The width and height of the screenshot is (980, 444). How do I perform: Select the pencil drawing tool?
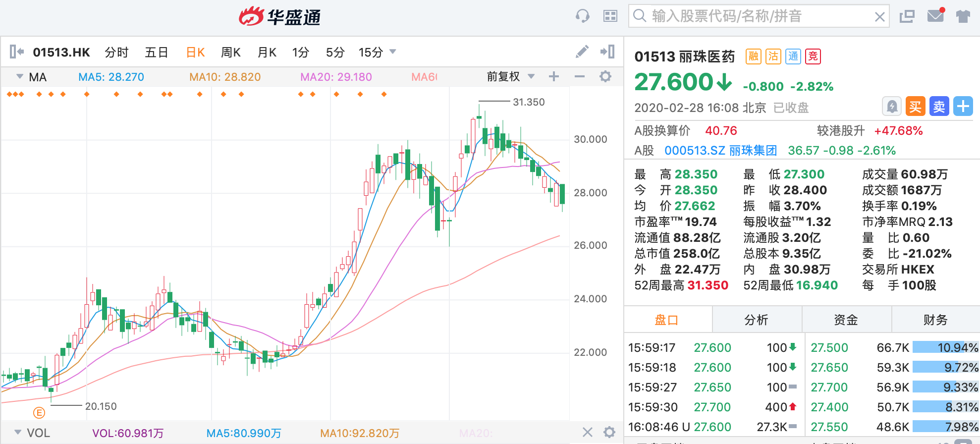582,52
